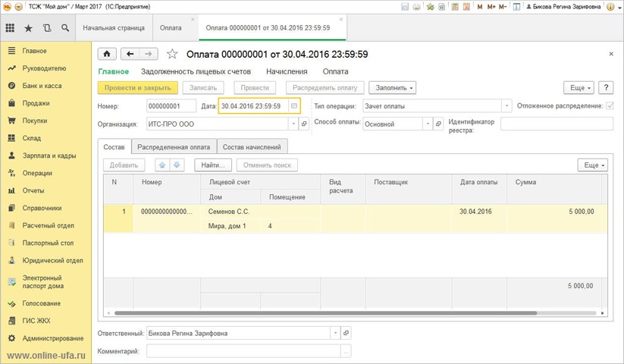Move row down with blue down arrow
Screen dimensions: 624x364
[x=177, y=165]
